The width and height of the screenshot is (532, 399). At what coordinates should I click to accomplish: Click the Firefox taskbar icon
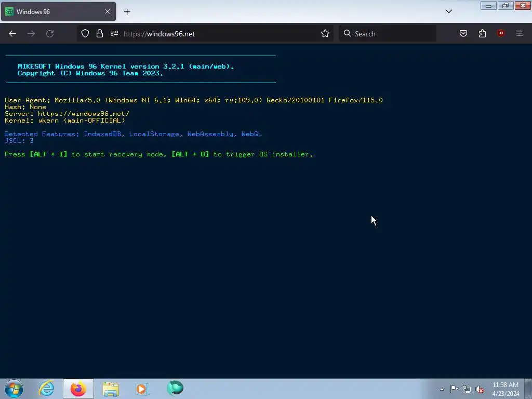point(78,389)
